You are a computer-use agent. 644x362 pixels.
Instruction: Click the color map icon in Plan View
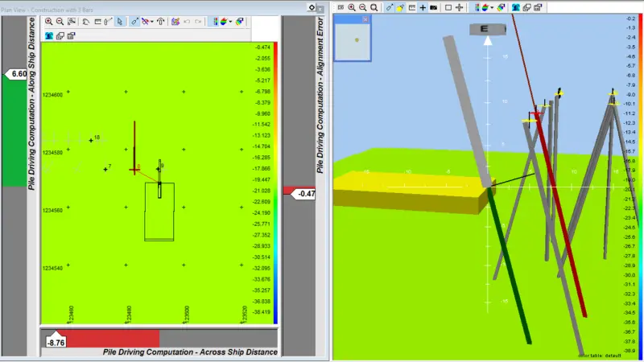pos(224,22)
